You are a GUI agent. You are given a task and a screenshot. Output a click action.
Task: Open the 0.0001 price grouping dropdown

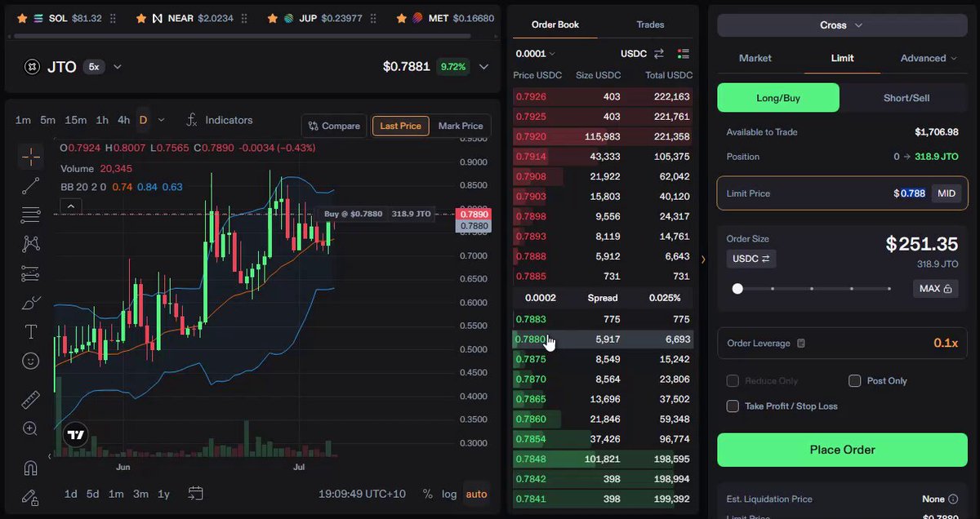pyautogui.click(x=535, y=54)
